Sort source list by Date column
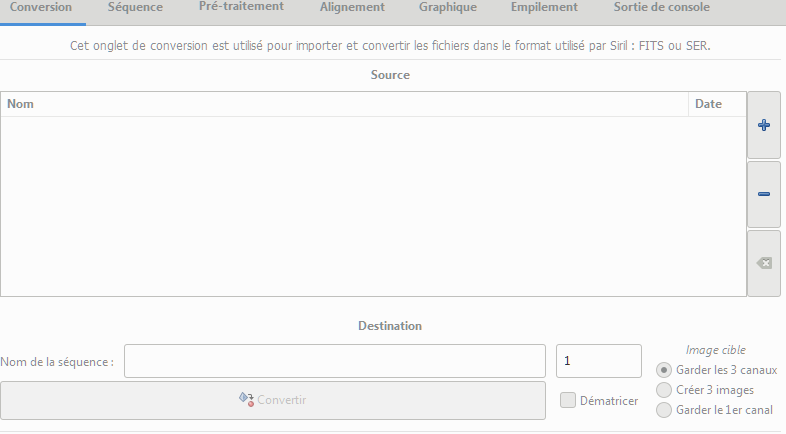Image resolution: width=786 pixels, height=434 pixels. pos(717,104)
